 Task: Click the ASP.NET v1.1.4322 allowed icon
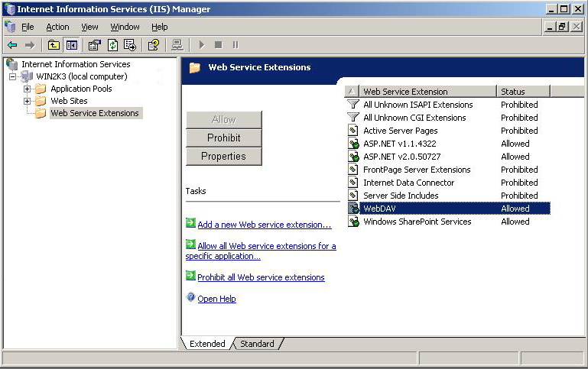pos(353,144)
